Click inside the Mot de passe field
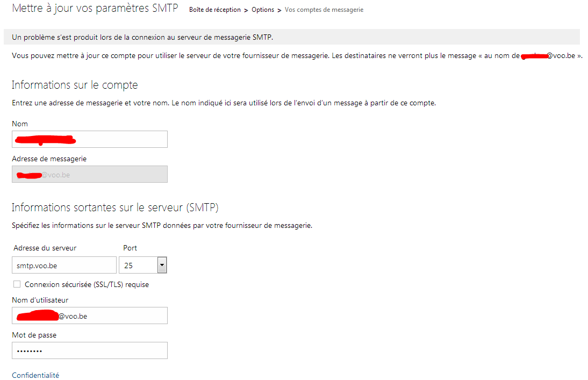The width and height of the screenshot is (588, 380). [89, 350]
